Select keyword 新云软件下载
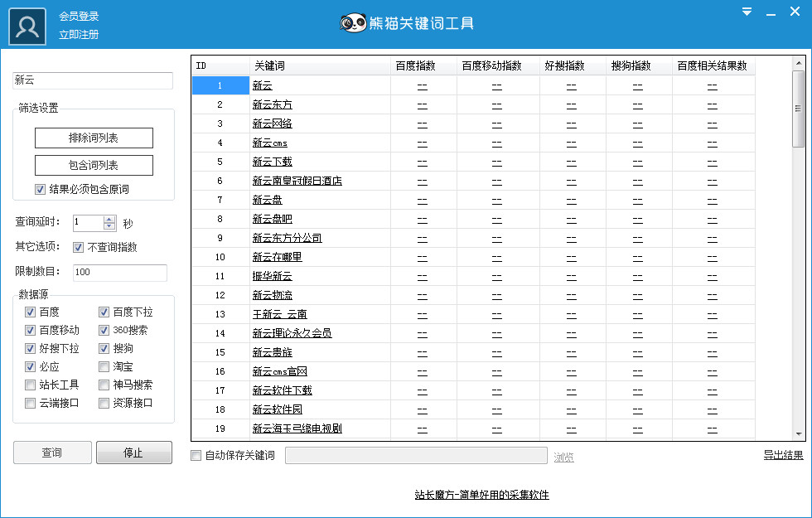The width and height of the screenshot is (812, 518). coord(283,390)
